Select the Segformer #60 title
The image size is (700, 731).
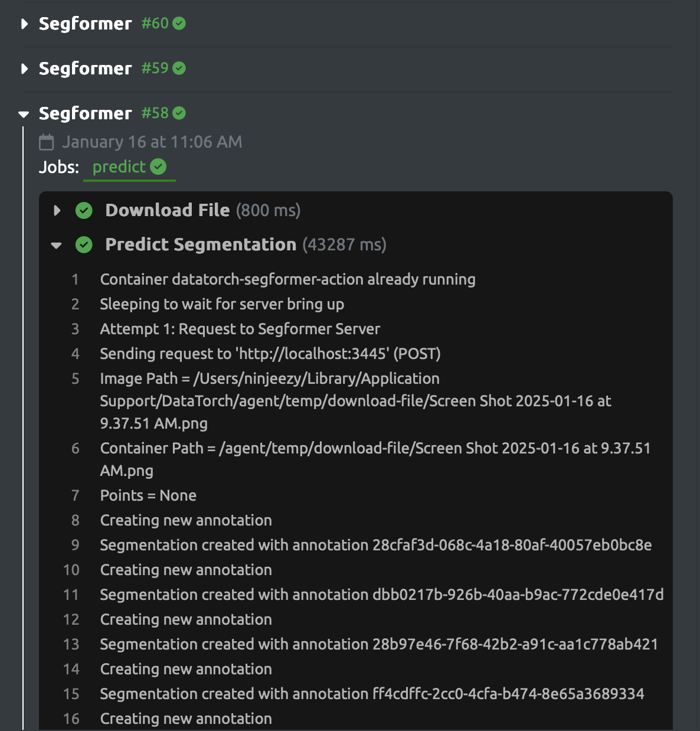pyautogui.click(x=85, y=24)
